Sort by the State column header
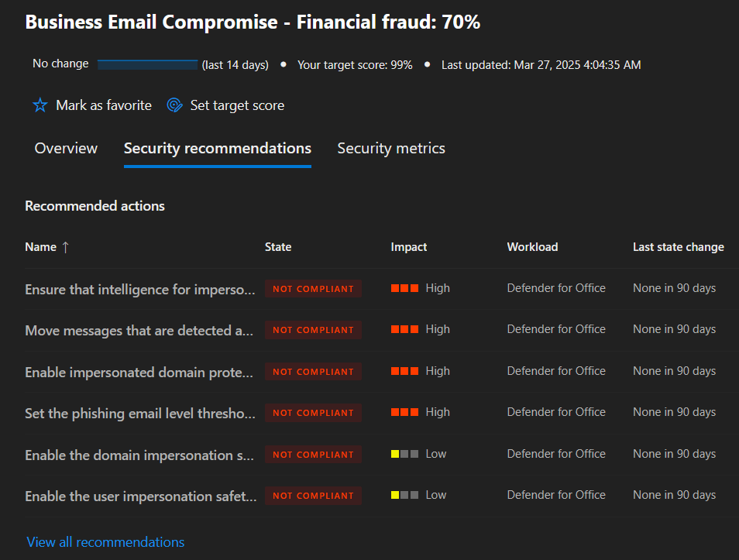The width and height of the screenshot is (739, 560). click(278, 247)
